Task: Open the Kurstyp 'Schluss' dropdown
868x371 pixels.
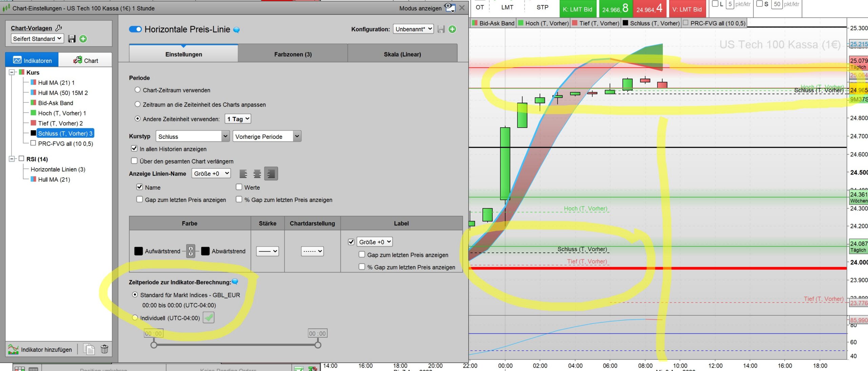Action: pyautogui.click(x=192, y=136)
